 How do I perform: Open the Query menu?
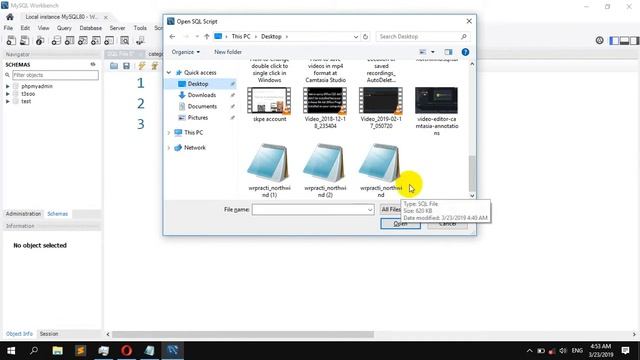tap(64, 28)
